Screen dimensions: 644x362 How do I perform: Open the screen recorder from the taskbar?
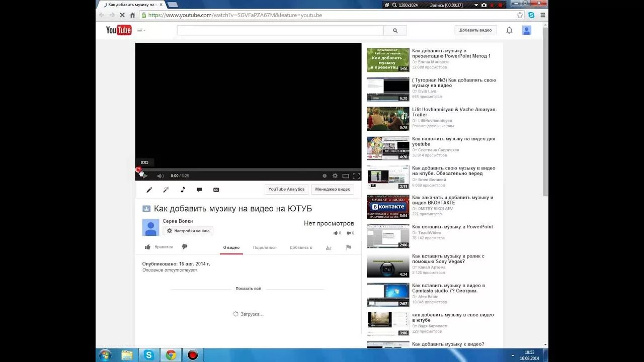193,355
